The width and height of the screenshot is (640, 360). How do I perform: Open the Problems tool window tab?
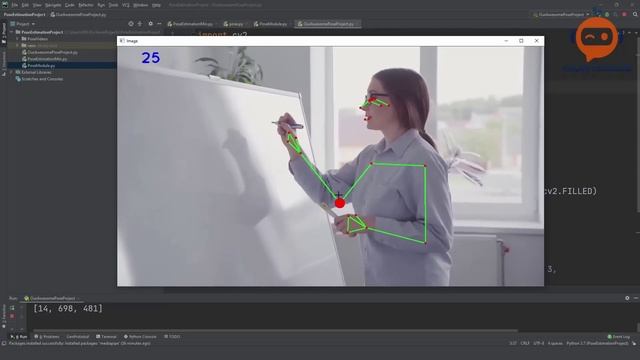click(x=47, y=337)
